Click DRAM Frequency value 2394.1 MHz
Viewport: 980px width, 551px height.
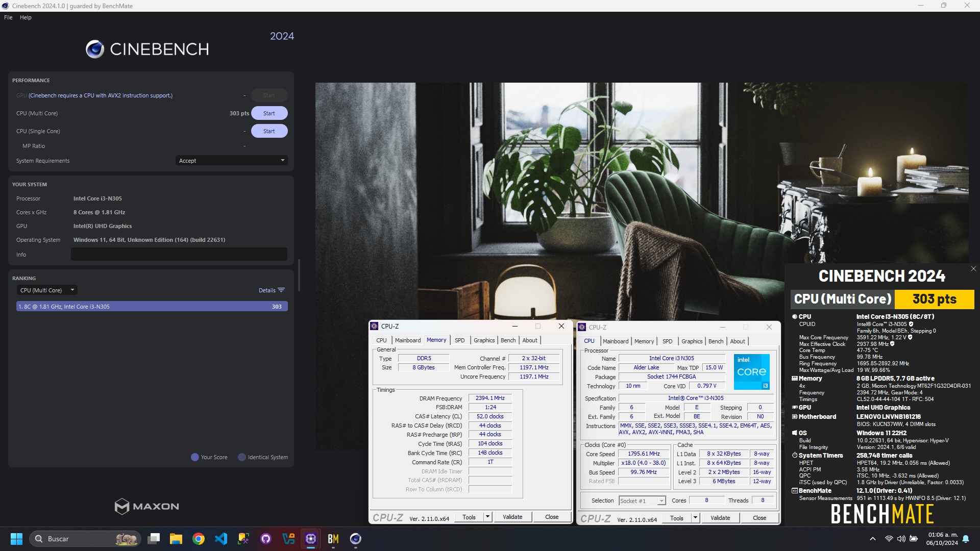(490, 398)
